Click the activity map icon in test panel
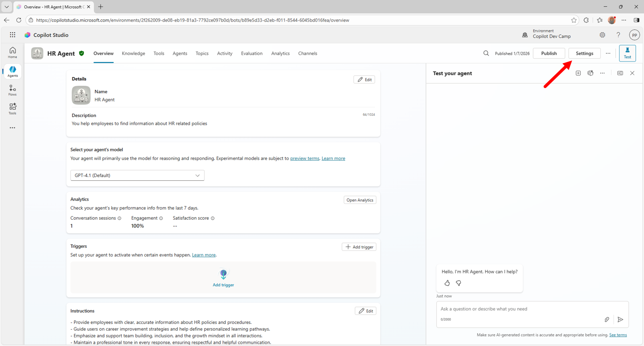Screen dimensions: 644x346 click(x=590, y=73)
